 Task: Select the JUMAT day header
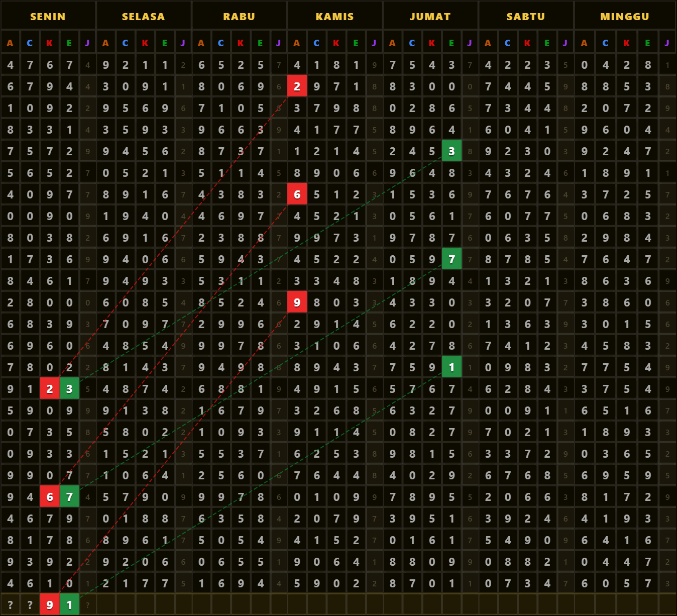[430, 16]
